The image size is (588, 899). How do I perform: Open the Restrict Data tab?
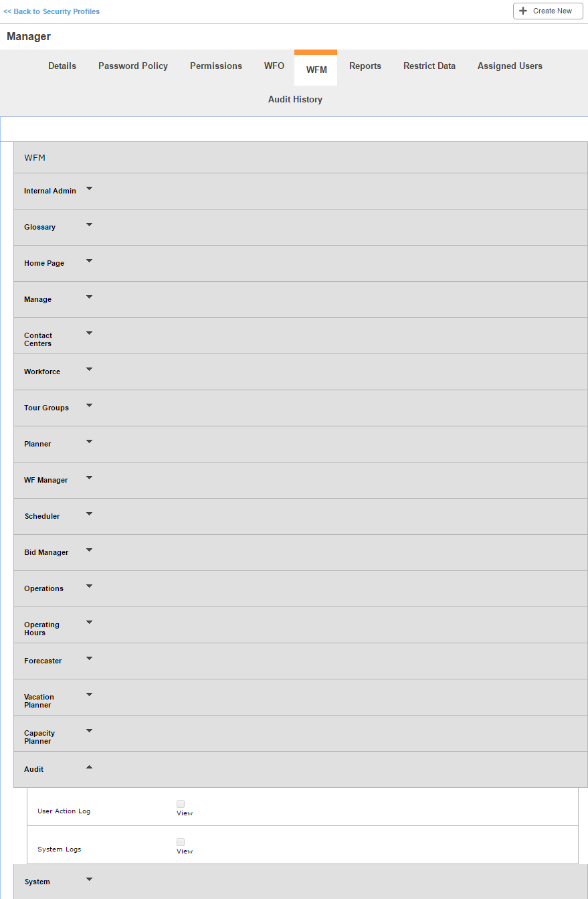429,66
